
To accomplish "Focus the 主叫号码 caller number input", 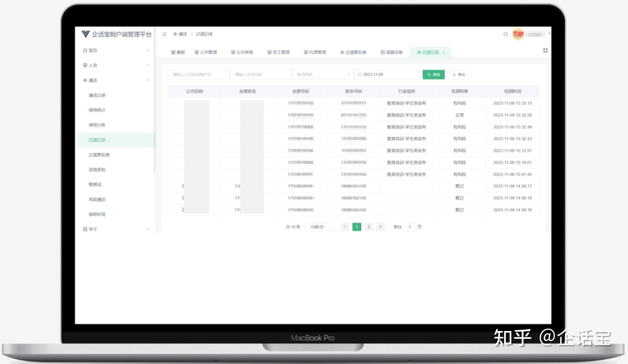I will [261, 75].
